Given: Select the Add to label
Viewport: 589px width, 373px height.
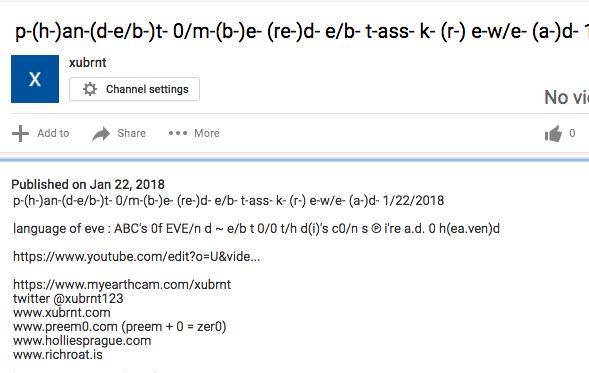Looking at the screenshot, I should coord(53,133).
